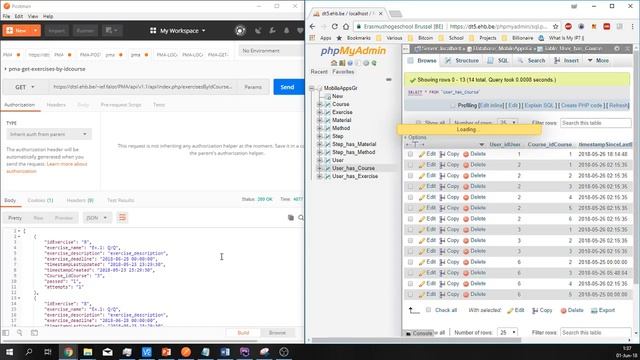The image size is (640, 360).
Task: Open Postman console icon in the bottom bar
Action: (x=34, y=333)
